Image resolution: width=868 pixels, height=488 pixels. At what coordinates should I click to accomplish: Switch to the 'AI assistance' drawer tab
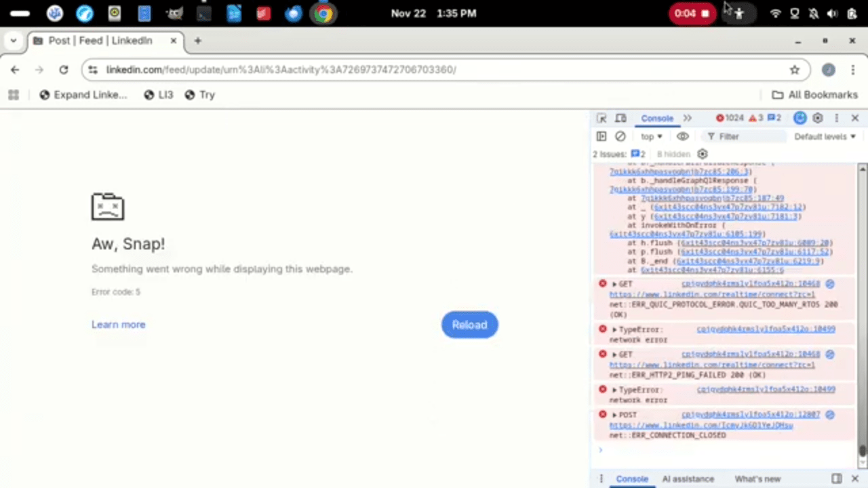coord(688,479)
